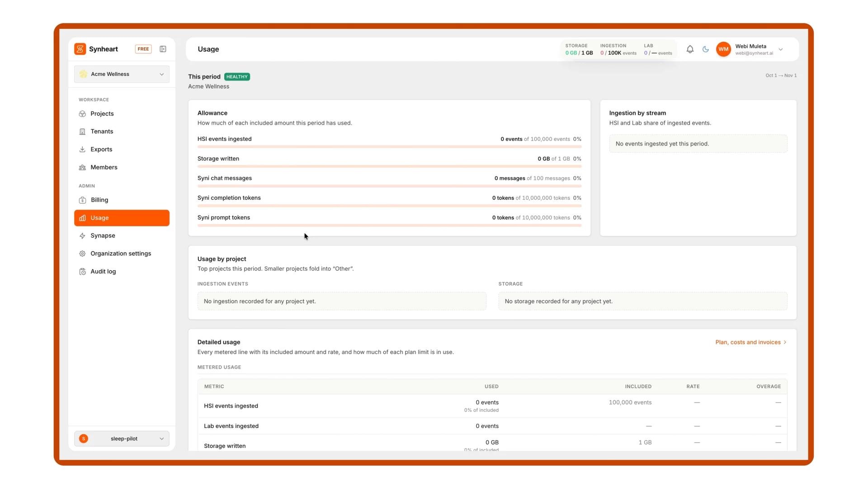Toggle dark mode moon icon
868x488 pixels.
[706, 49]
